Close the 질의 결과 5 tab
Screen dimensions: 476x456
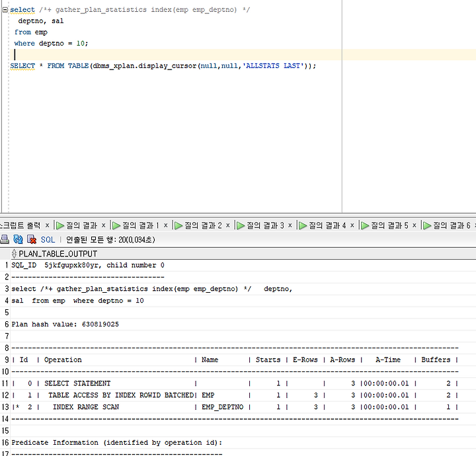[414, 225]
